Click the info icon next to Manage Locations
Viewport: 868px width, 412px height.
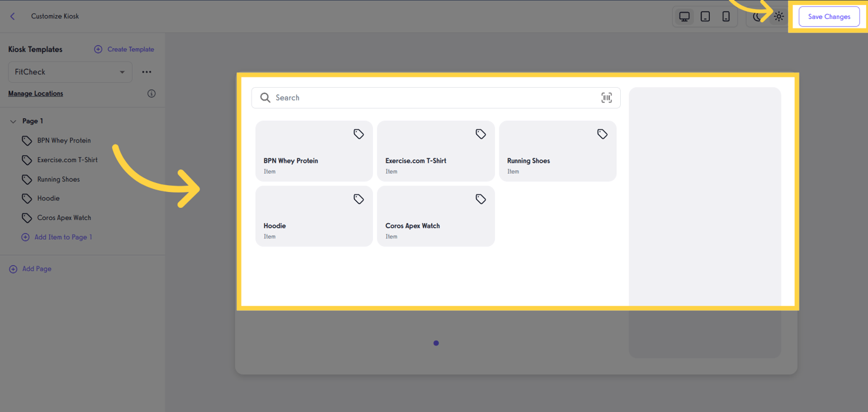pyautogui.click(x=151, y=93)
